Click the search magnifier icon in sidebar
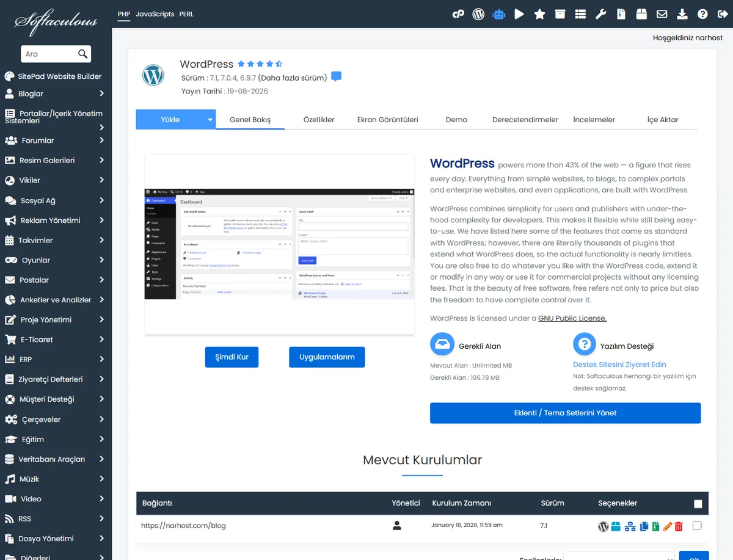 (x=83, y=54)
